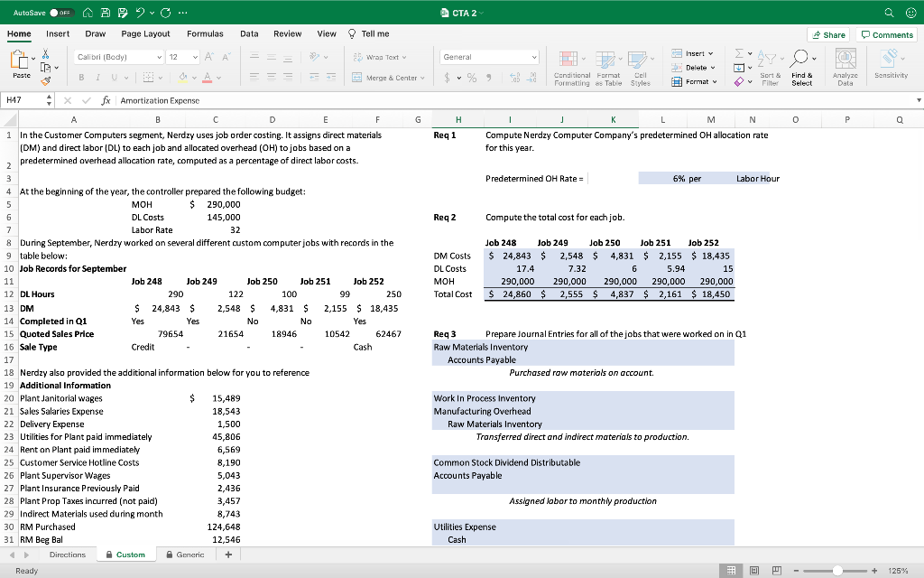This screenshot has width=924, height=578.
Task: Switch to the Insert ribbon tab
Action: (x=58, y=33)
